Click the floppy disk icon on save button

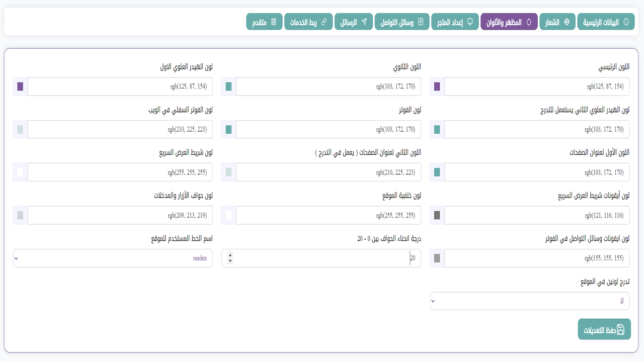(x=621, y=330)
